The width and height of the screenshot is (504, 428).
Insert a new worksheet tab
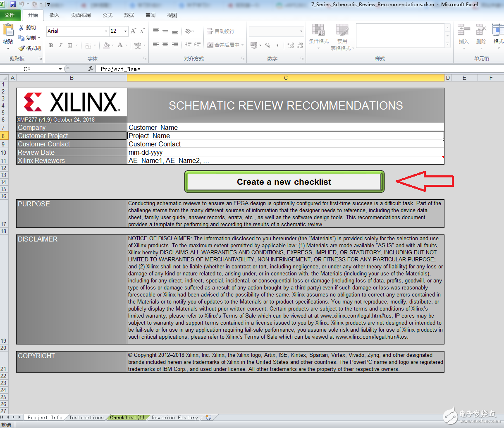pyautogui.click(x=208, y=418)
